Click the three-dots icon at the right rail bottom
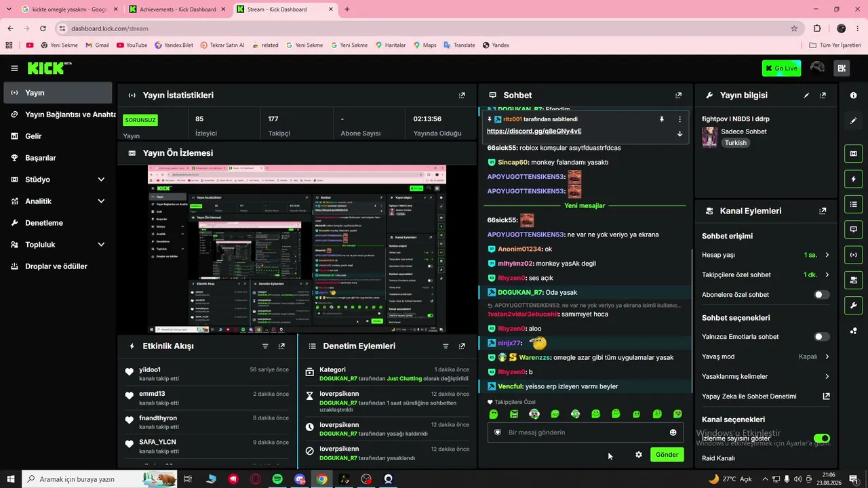The width and height of the screenshot is (868, 488). coord(853,331)
